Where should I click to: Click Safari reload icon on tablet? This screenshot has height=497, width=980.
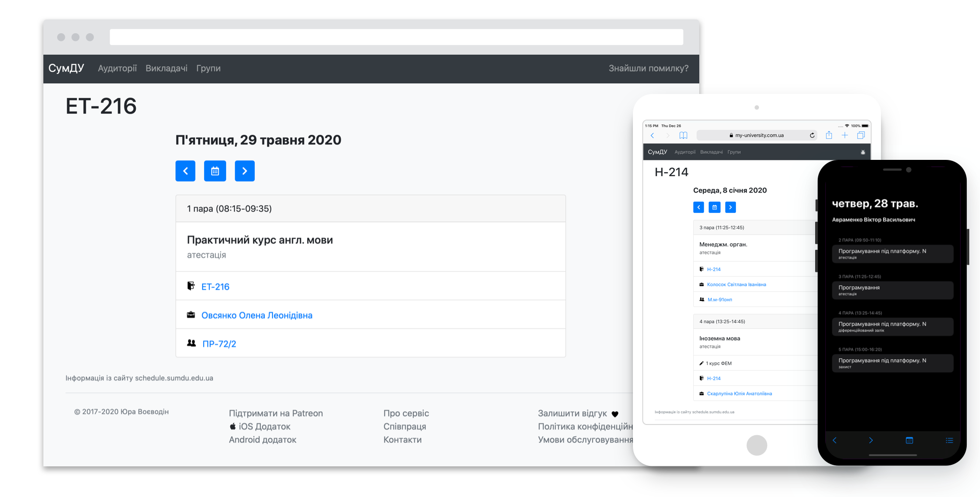[812, 135]
